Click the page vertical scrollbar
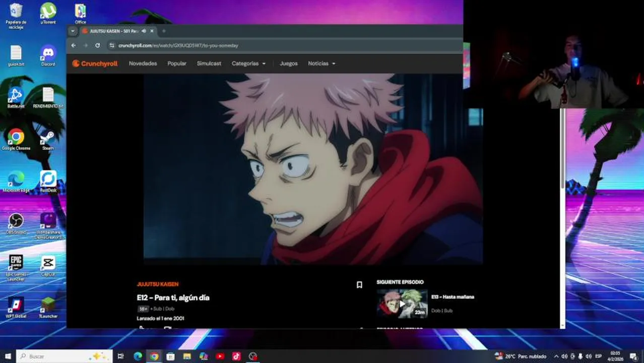The height and width of the screenshot is (363, 644). [x=563, y=149]
